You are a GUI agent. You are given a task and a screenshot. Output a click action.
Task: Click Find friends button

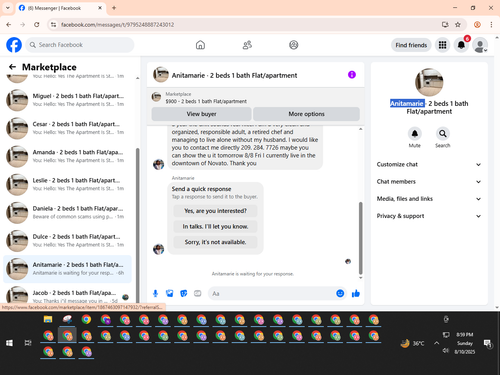[411, 45]
